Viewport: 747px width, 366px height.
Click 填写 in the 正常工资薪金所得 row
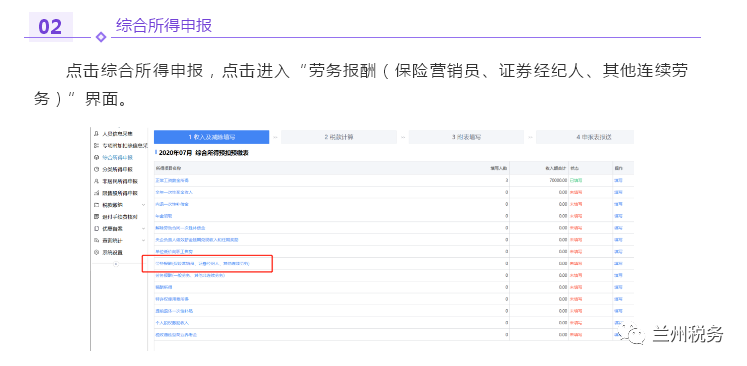[x=618, y=181]
